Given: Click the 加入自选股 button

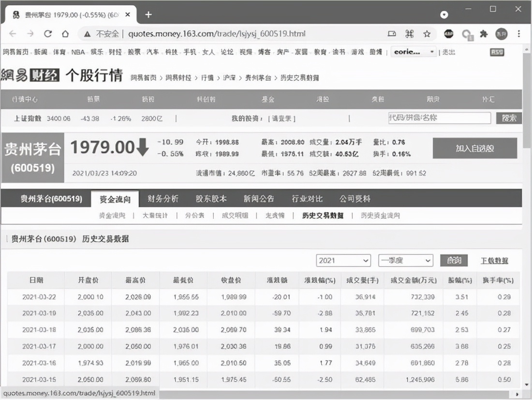Looking at the screenshot, I should [474, 148].
